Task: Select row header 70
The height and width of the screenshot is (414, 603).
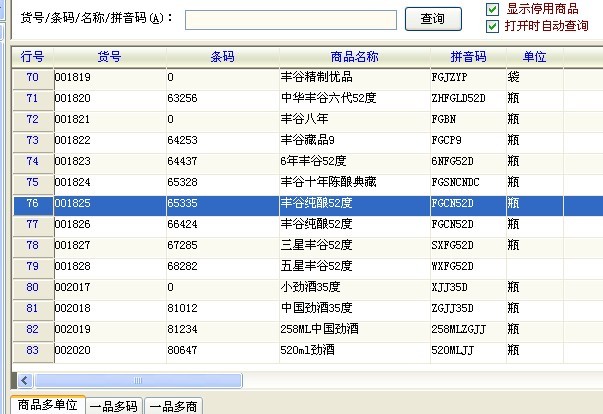Action: (33, 78)
